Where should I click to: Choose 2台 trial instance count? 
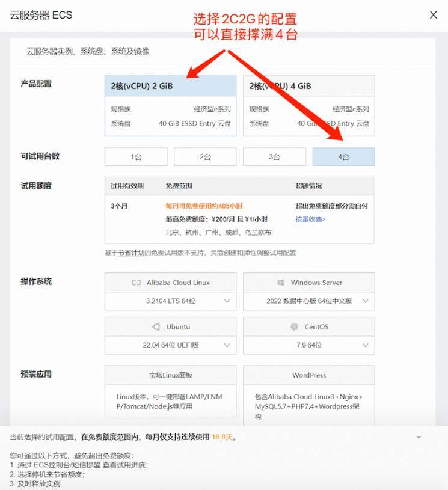205,156
